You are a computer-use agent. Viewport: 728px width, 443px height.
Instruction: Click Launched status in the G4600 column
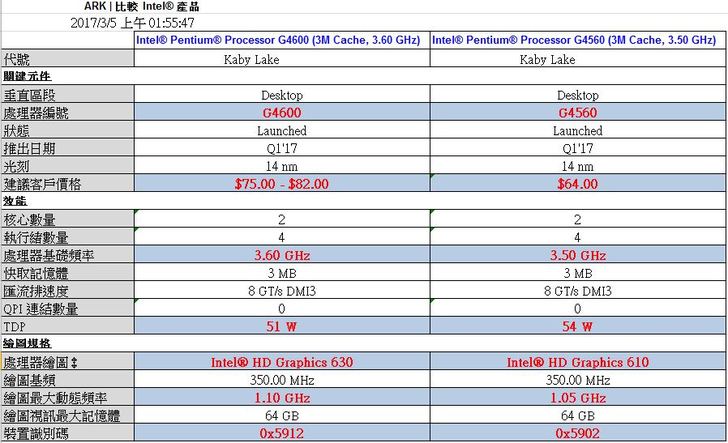pos(282,130)
